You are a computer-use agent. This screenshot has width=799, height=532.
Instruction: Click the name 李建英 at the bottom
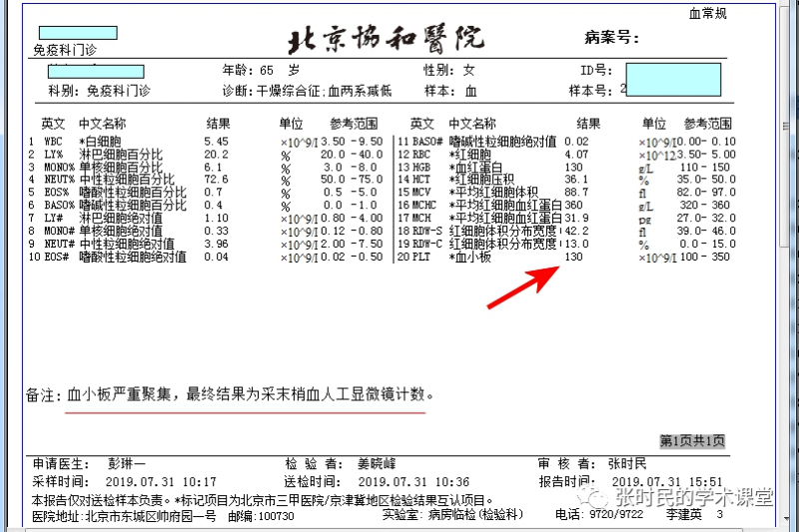(684, 515)
